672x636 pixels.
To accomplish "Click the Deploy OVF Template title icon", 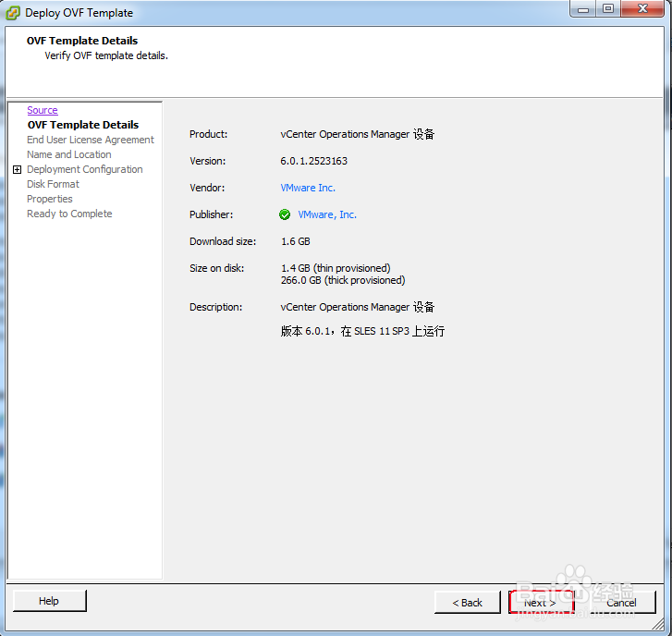I will [12, 13].
